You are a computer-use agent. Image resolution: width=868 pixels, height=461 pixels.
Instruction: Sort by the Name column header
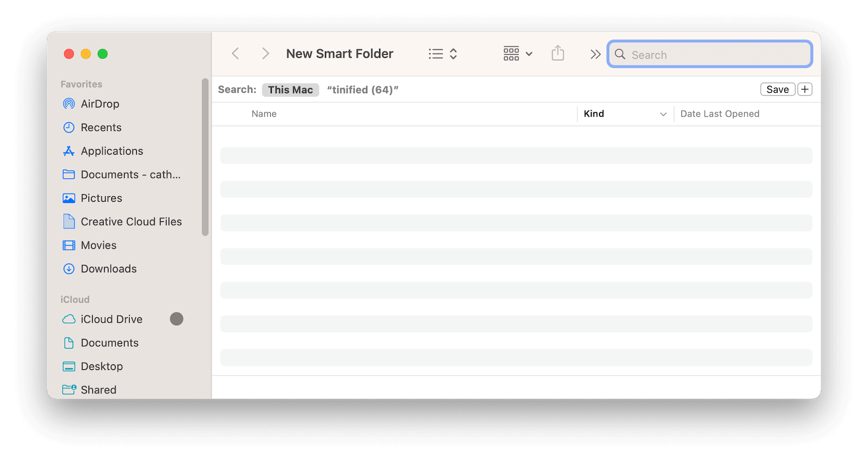tap(264, 114)
